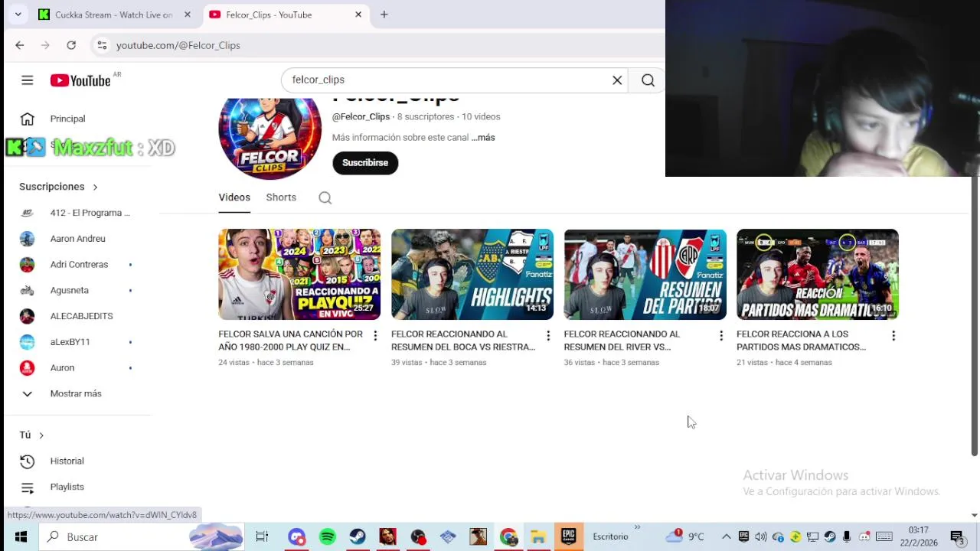Click the Suscribirse button
The height and width of the screenshot is (551, 980).
pos(365,163)
